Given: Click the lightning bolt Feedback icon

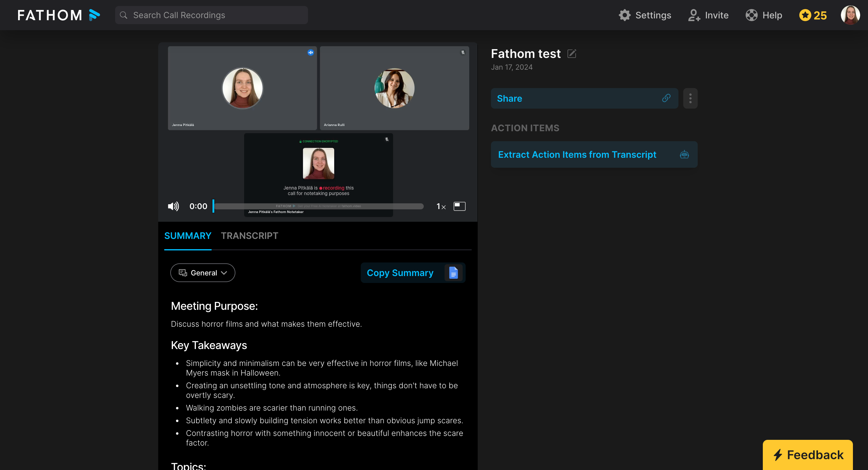Looking at the screenshot, I should tap(778, 455).
